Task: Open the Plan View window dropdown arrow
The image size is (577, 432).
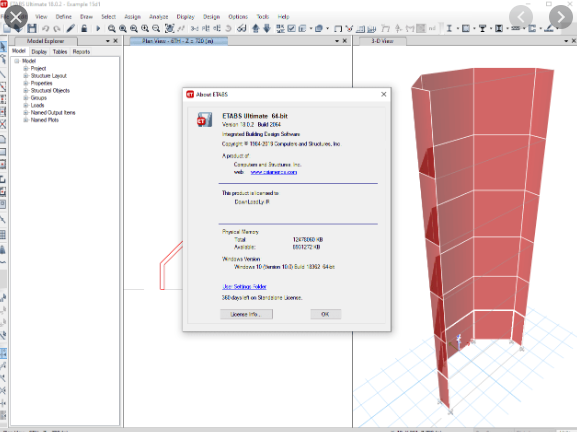Action: [337, 41]
